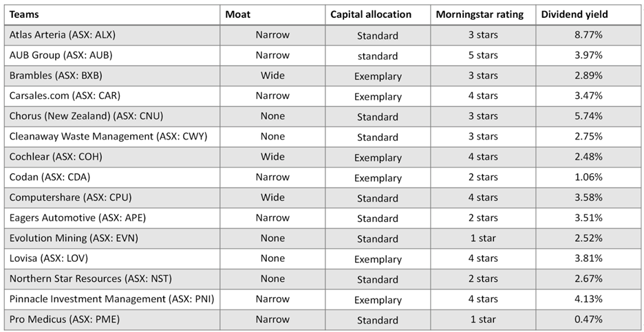Select the Capital allocation column header
This screenshot has height=332, width=644.
370,14
